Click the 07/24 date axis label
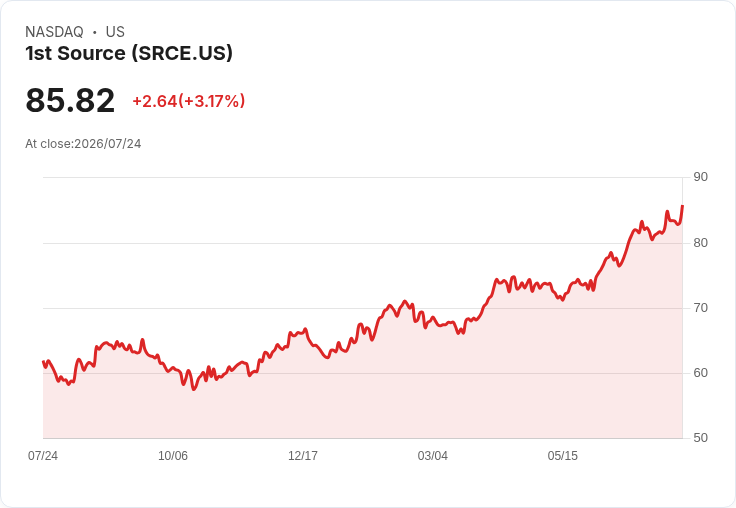Viewport: 736px width, 508px height. (43, 455)
